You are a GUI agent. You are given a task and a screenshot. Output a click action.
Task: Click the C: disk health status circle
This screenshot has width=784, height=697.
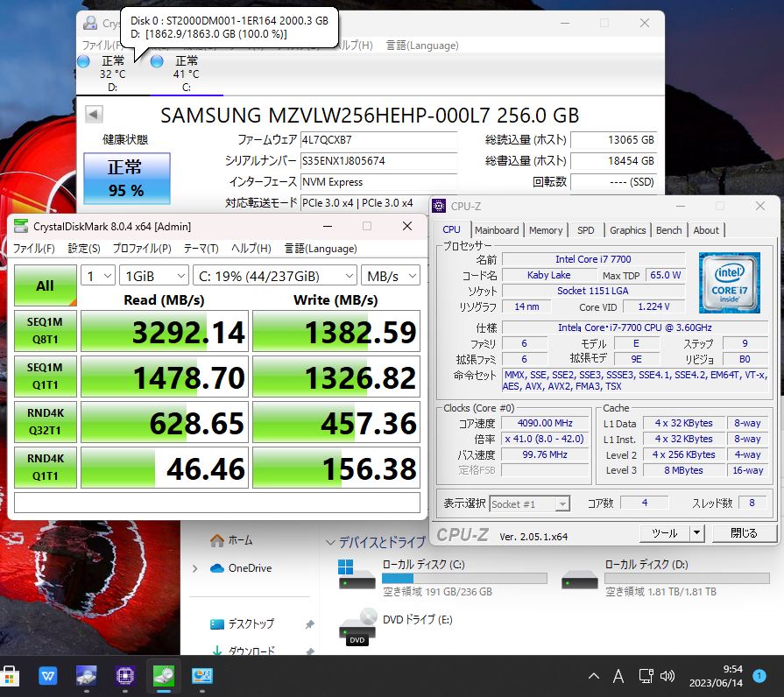click(157, 61)
